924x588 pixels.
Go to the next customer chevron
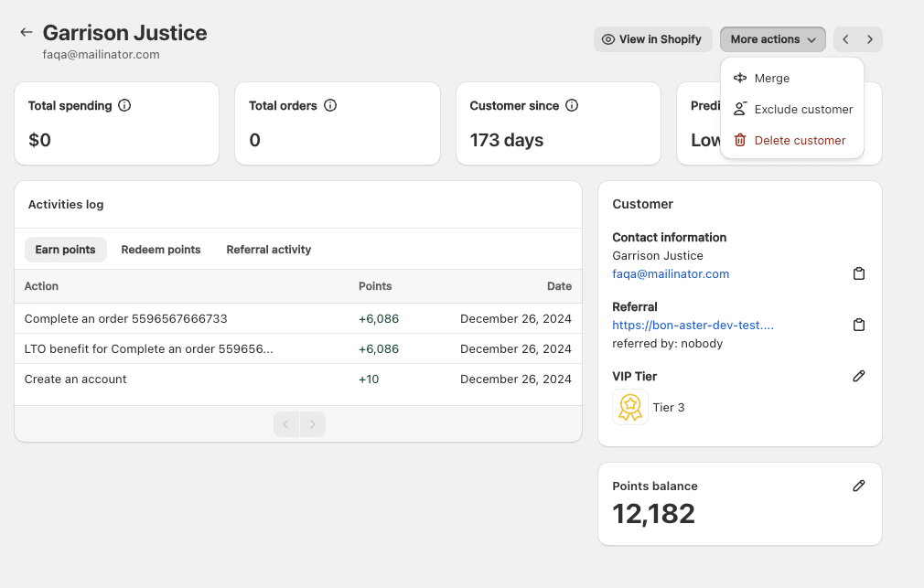click(x=870, y=39)
